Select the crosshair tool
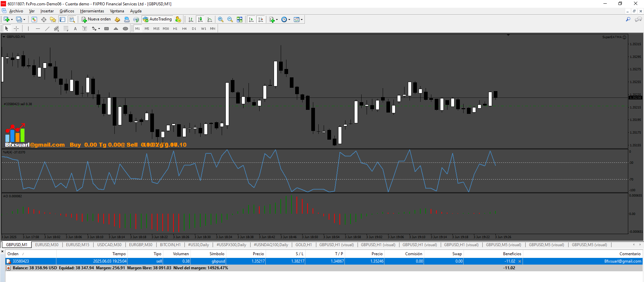644x282 pixels. coord(16,29)
